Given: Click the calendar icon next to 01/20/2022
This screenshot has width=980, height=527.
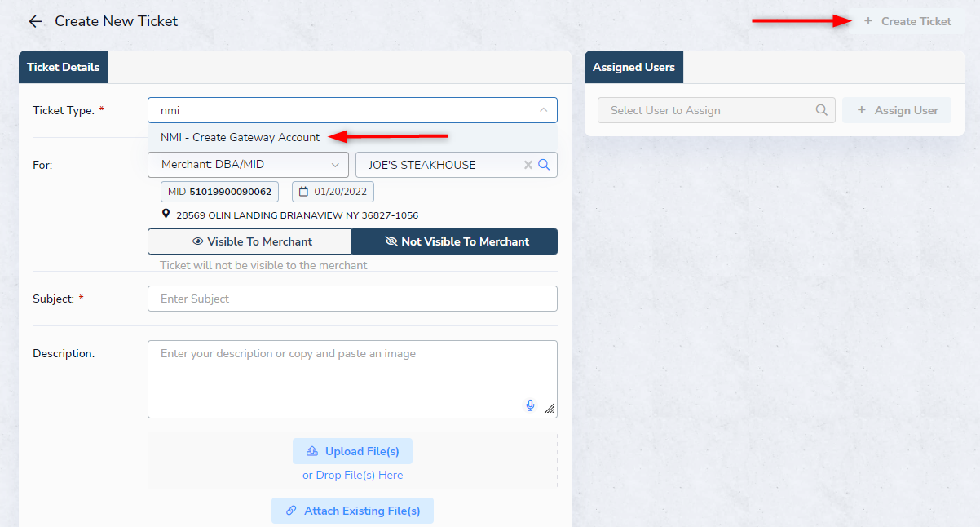Looking at the screenshot, I should click(304, 192).
